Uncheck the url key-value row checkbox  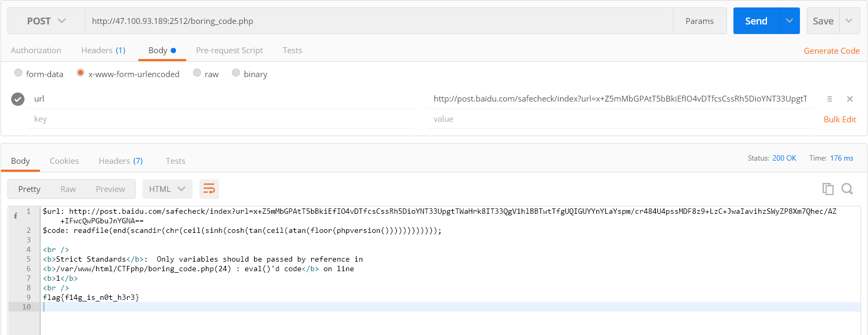pyautogui.click(x=18, y=99)
